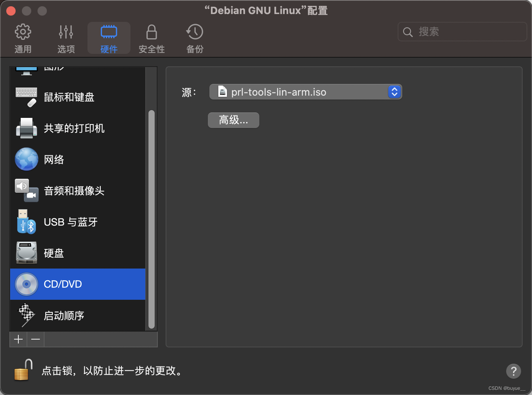Click the printer icon
Image resolution: width=532 pixels, height=395 pixels.
pos(27,128)
